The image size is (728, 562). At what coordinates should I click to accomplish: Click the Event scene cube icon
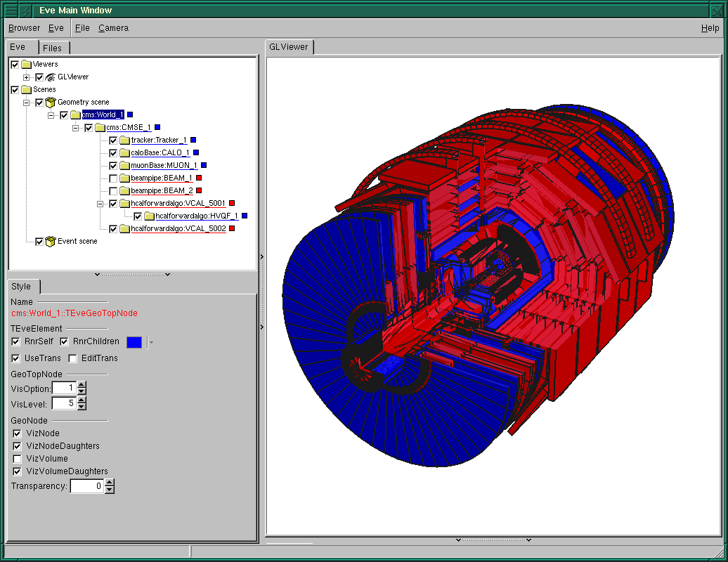pyautogui.click(x=51, y=242)
